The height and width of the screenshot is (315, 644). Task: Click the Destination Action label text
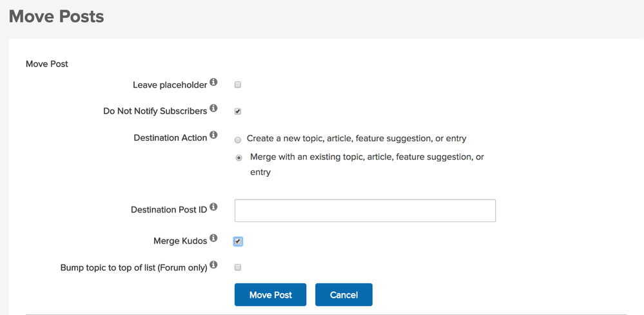point(170,137)
